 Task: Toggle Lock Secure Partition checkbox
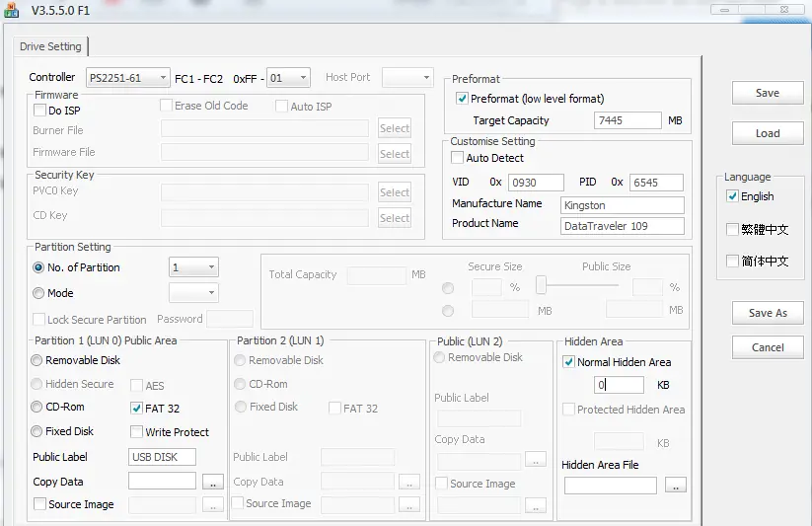38,319
